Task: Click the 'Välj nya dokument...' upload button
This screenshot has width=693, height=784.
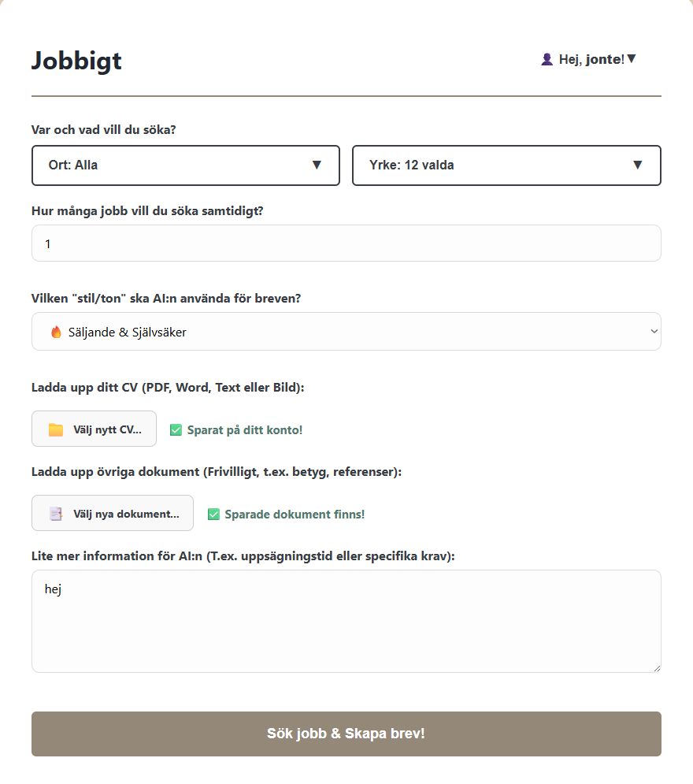Action: 112,513
